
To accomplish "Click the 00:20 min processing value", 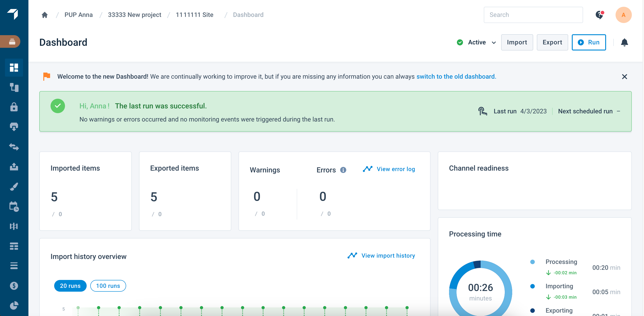I will tap(606, 268).
